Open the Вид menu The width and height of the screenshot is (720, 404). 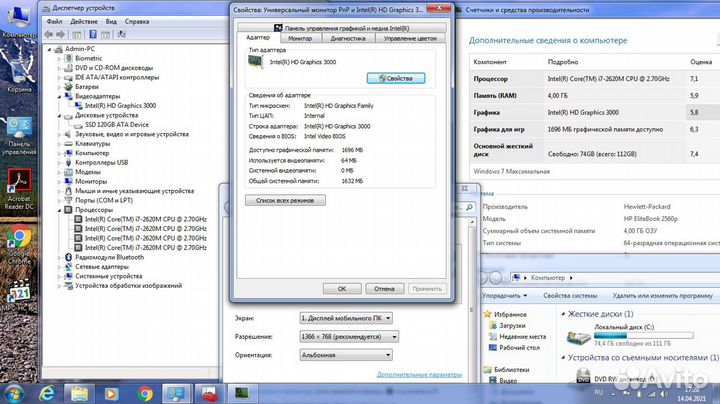click(x=111, y=22)
